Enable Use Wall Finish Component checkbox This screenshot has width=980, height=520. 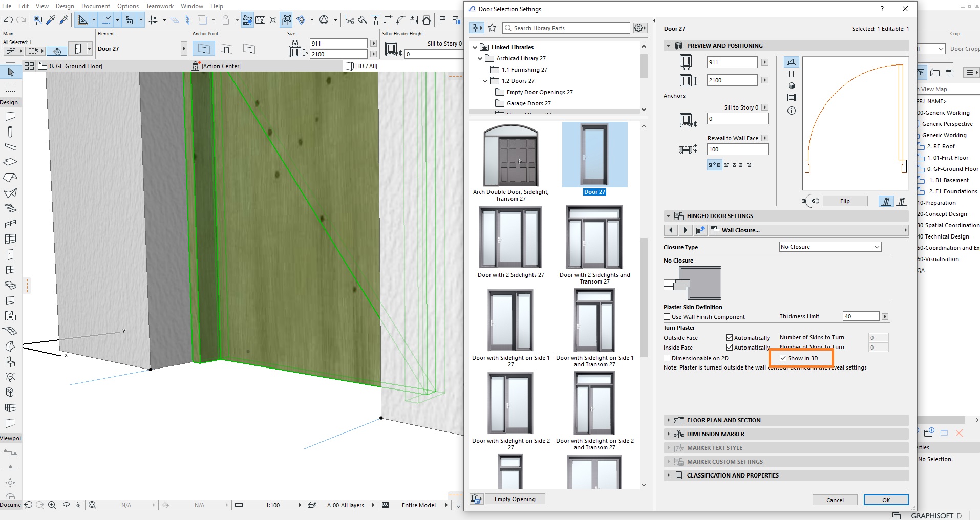pos(667,317)
